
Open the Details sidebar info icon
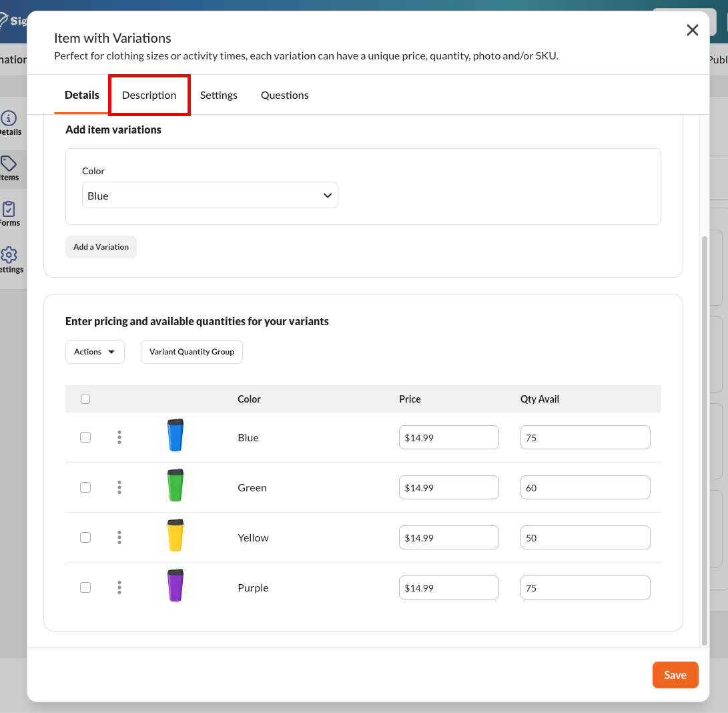(9, 118)
